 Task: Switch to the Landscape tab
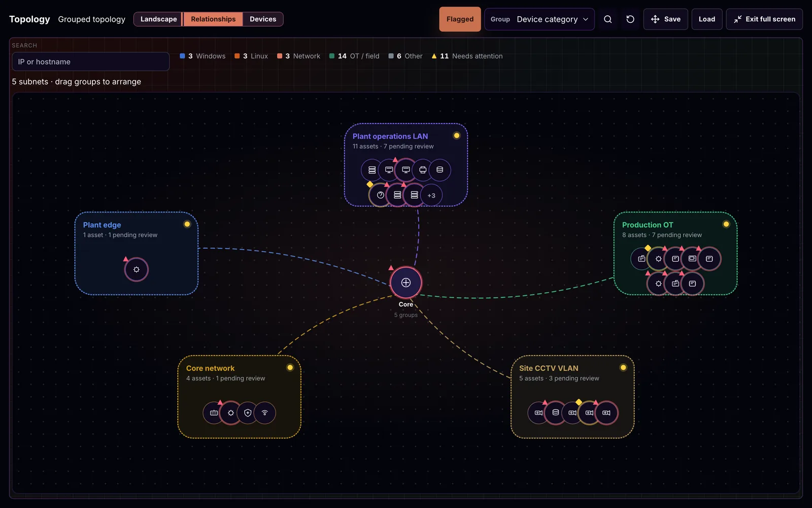[158, 19]
